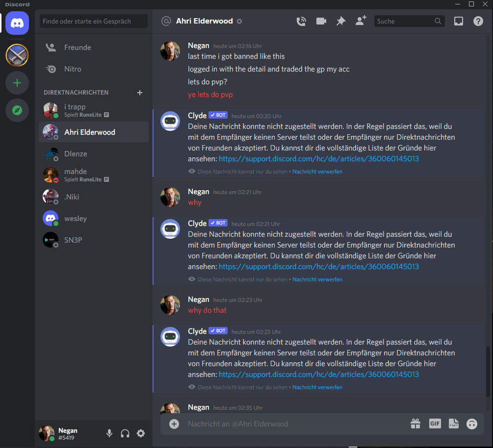The width and height of the screenshot is (493, 448).
Task: Open DM with i trapp
Action: pos(94,110)
